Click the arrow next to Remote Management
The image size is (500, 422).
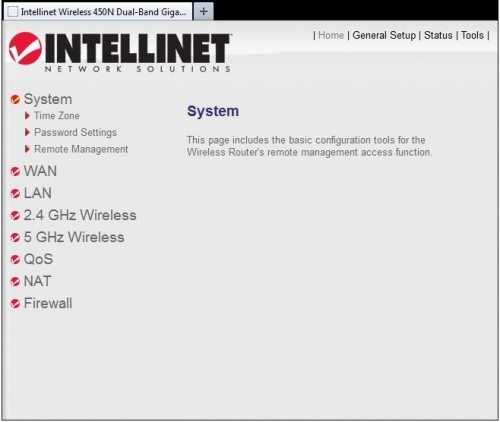point(27,149)
